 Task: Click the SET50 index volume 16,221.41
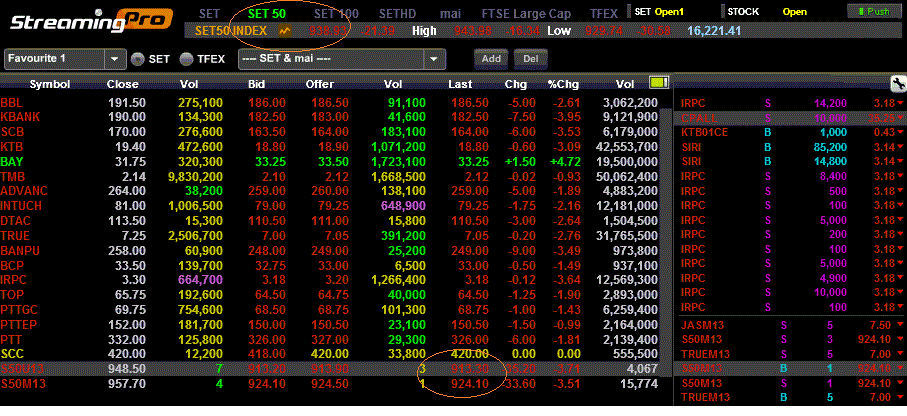714,31
